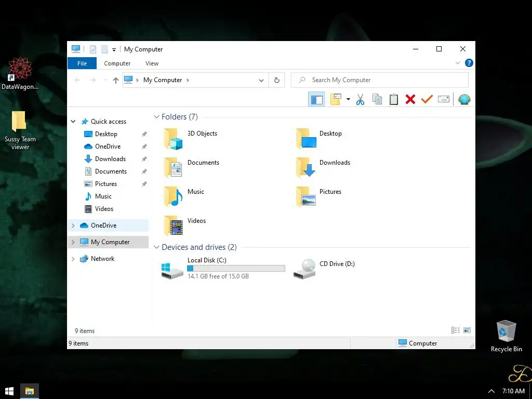532x399 pixels.
Task: Click the Paste clipboard icon
Action: pos(394,99)
